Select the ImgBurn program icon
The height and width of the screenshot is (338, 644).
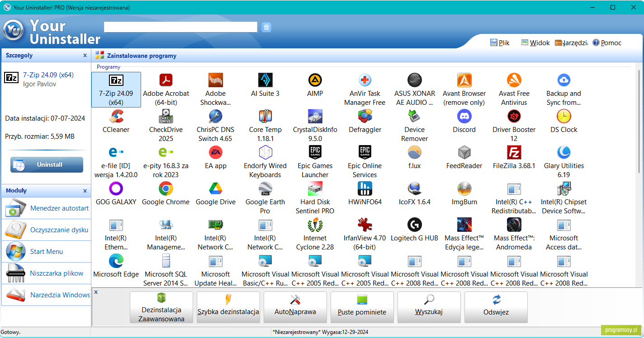(x=464, y=189)
